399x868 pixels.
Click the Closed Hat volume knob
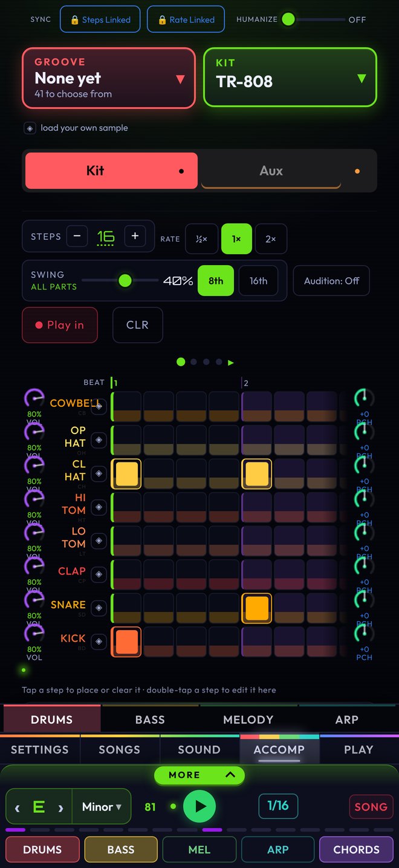pos(34,466)
